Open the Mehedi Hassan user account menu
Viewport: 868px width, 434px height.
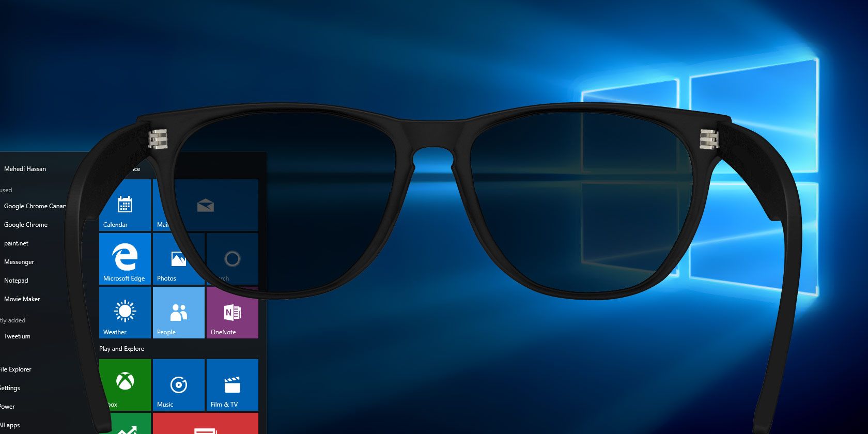25,169
